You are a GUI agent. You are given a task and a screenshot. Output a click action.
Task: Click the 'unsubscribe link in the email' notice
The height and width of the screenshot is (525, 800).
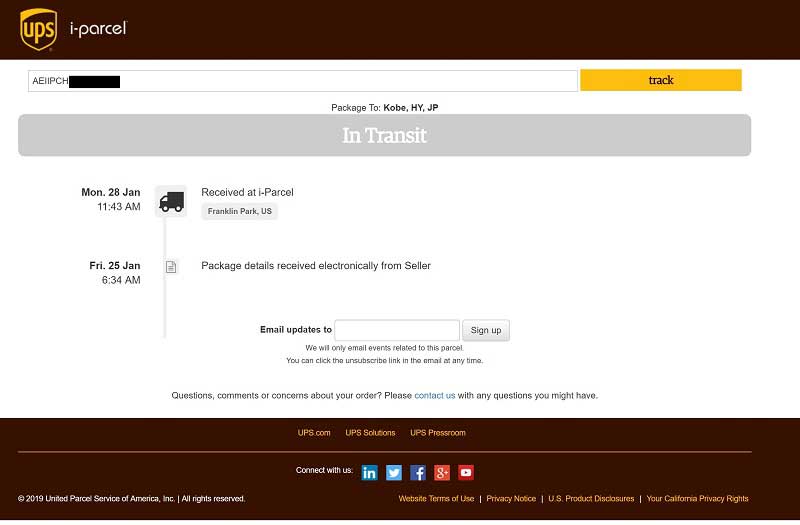pyautogui.click(x=384, y=361)
